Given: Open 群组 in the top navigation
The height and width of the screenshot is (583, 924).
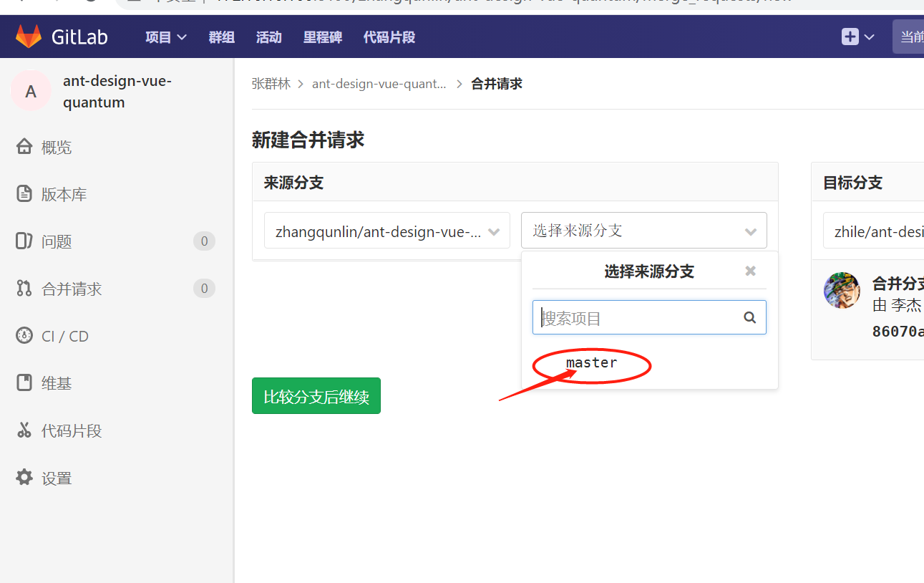Looking at the screenshot, I should click(x=222, y=37).
